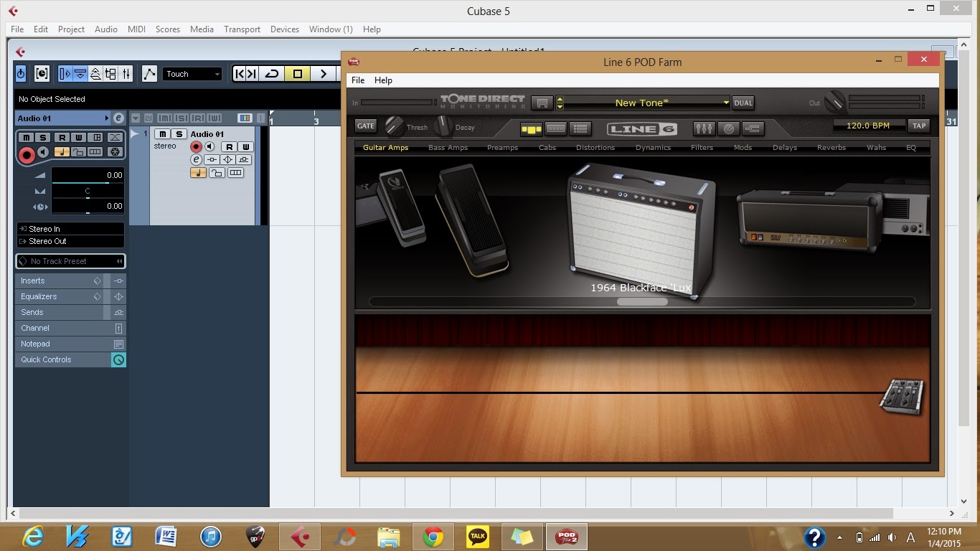
Task: Open the Project Setup clock icon in Cubase toolbar
Action: tap(42, 73)
